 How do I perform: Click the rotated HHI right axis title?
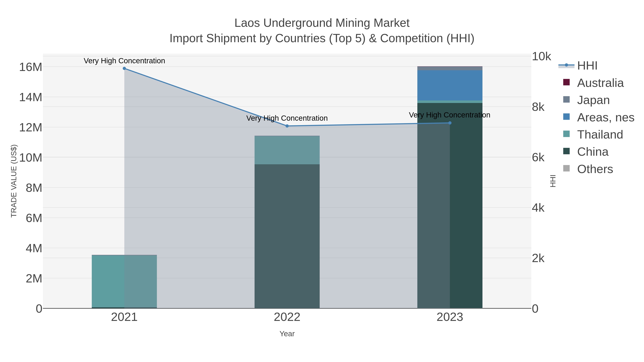coord(553,181)
